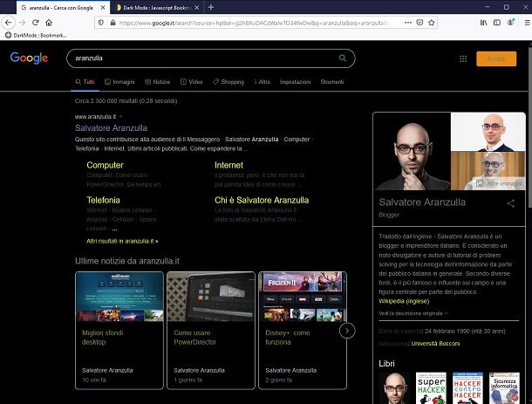Open the Telefonia sitelink
This screenshot has width=532, height=404.
tap(103, 200)
